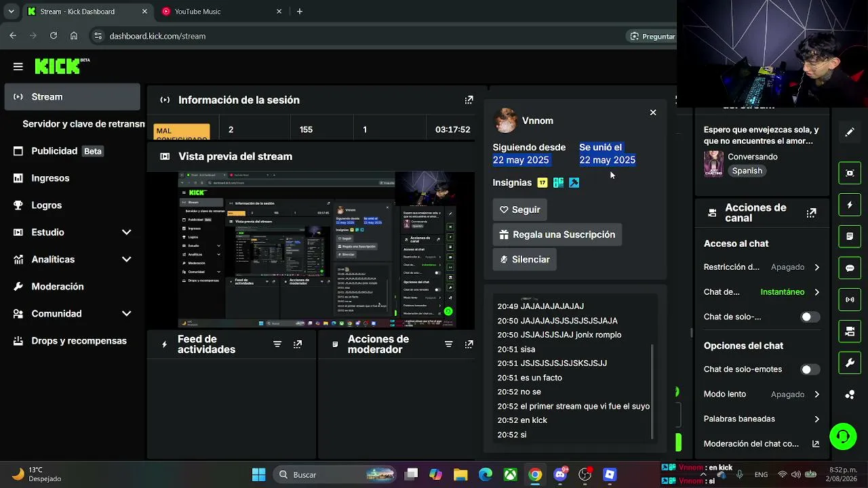The image size is (868, 488).
Task: Toggle the session info broadcast widget icon
Action: 850,300
